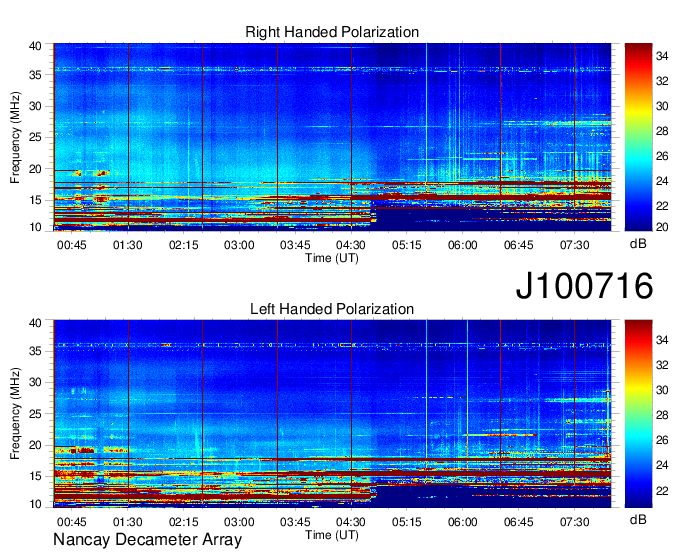Screen dimensions: 680x552
Task: Click the '15' frequency tick of Left Handed plot
Action: pos(35,477)
